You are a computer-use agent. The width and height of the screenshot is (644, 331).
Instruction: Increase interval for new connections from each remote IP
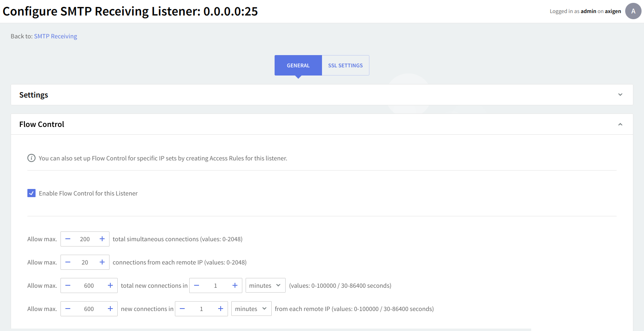[x=221, y=309]
